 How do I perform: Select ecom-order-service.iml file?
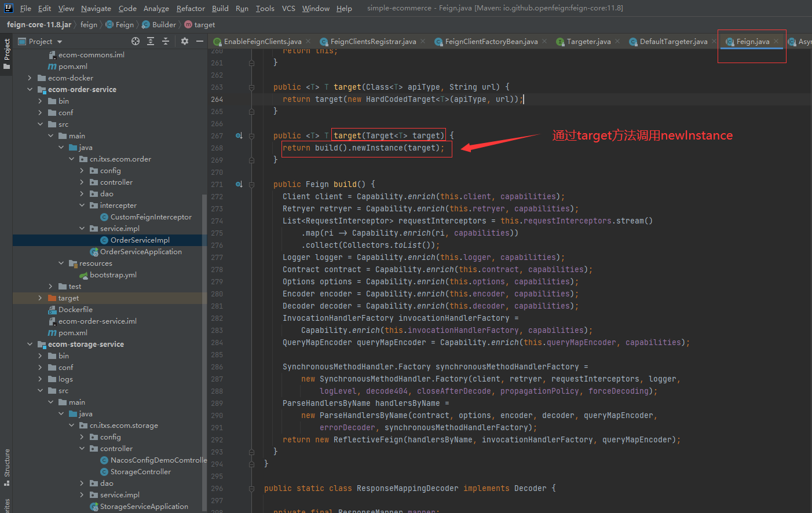coord(97,321)
